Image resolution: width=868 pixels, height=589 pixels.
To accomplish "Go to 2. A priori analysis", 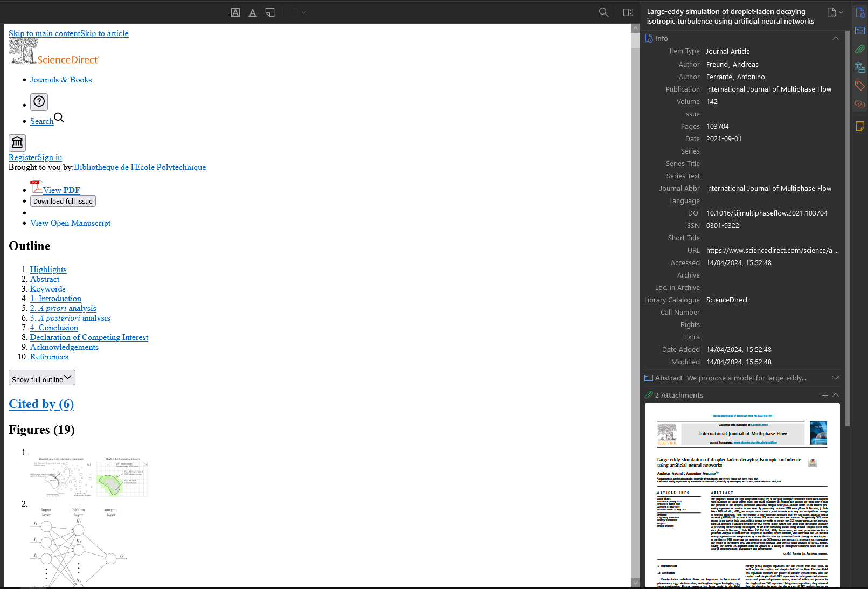I will (x=63, y=308).
